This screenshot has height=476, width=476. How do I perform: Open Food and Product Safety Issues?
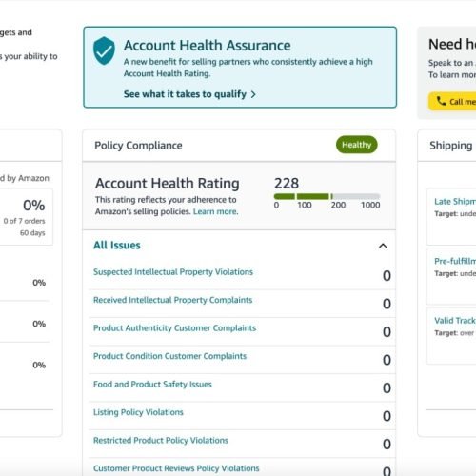(152, 385)
